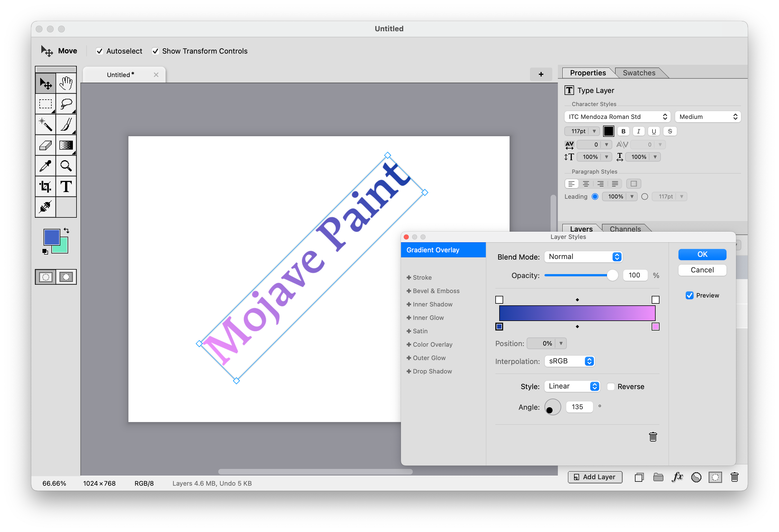The image size is (779, 532).
Task: Open the 117pt font size dropdown
Action: pos(594,131)
